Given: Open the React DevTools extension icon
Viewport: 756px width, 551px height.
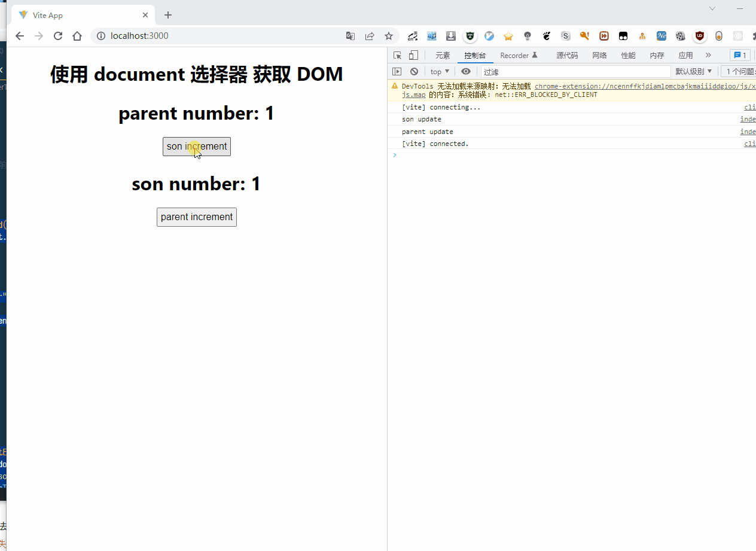Looking at the screenshot, I should tap(738, 36).
